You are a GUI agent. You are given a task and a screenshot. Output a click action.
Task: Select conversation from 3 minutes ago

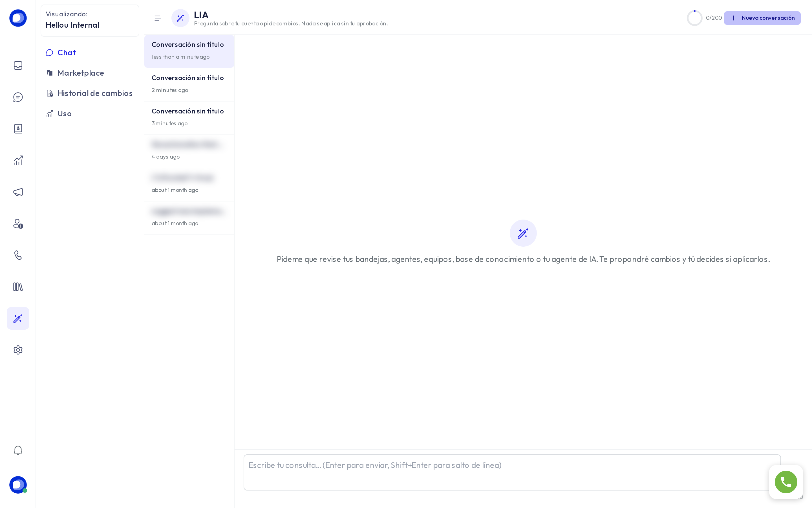189,118
